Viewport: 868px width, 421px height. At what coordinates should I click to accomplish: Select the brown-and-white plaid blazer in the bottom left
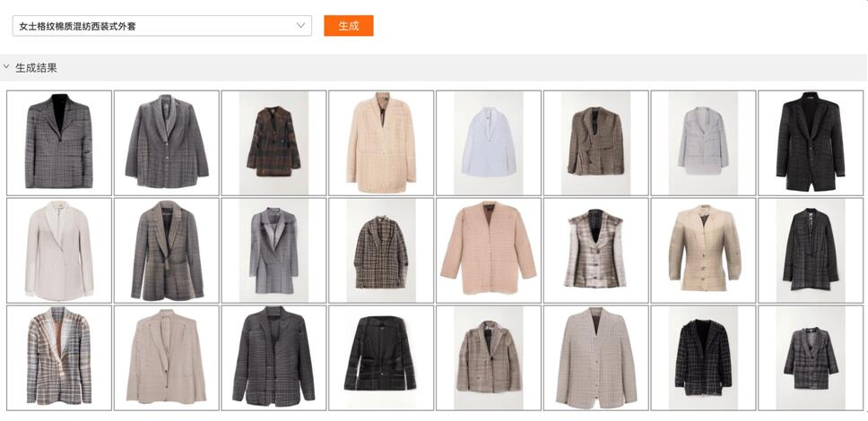tap(58, 358)
